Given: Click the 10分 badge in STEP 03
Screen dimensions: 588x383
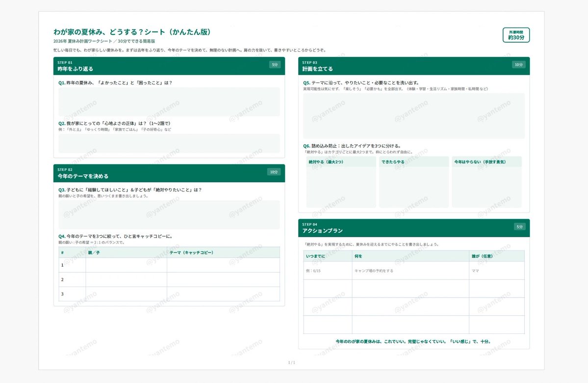Looking at the screenshot, I should (x=519, y=65).
